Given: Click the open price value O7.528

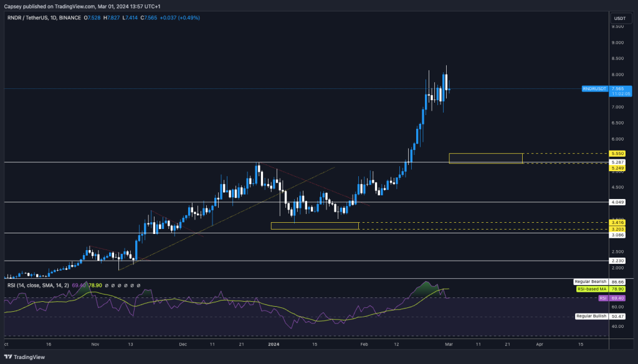Looking at the screenshot, I should coord(92,18).
